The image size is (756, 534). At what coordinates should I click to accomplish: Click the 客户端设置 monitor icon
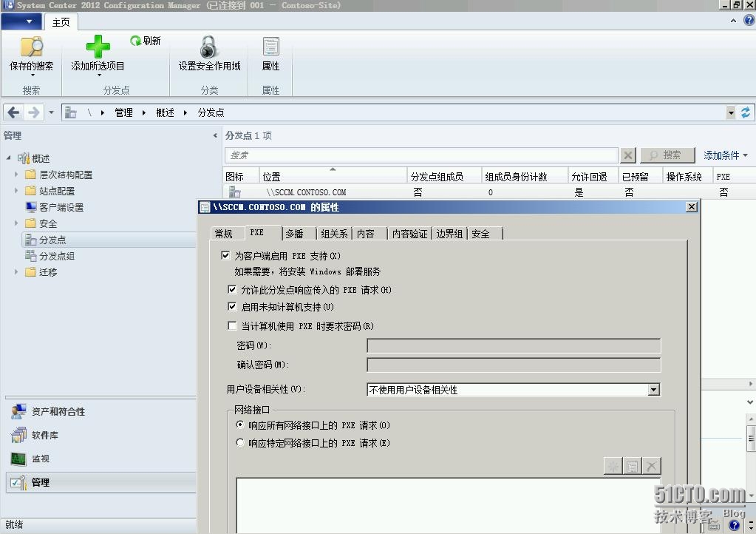tap(31, 207)
